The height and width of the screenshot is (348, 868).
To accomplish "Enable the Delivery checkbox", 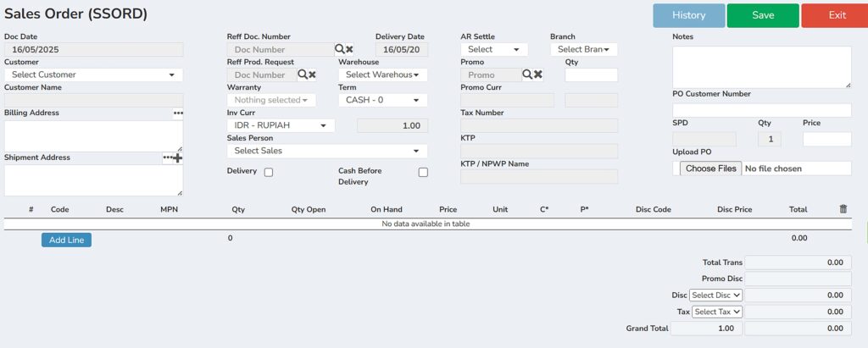I will pyautogui.click(x=269, y=172).
